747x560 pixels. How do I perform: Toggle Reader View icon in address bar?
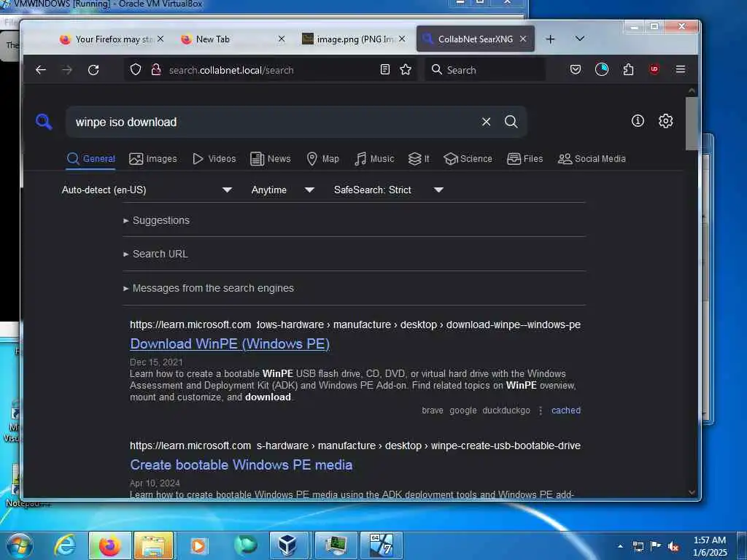point(385,69)
